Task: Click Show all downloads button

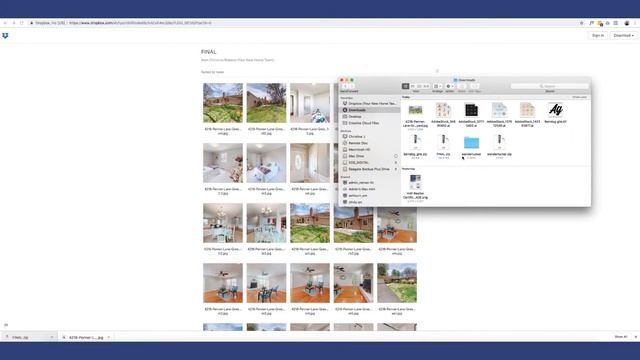Action: point(620,337)
